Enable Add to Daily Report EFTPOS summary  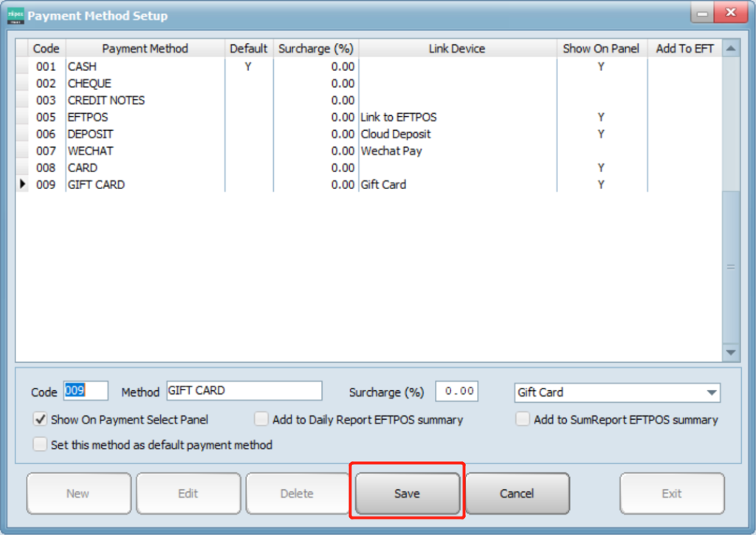[261, 420]
